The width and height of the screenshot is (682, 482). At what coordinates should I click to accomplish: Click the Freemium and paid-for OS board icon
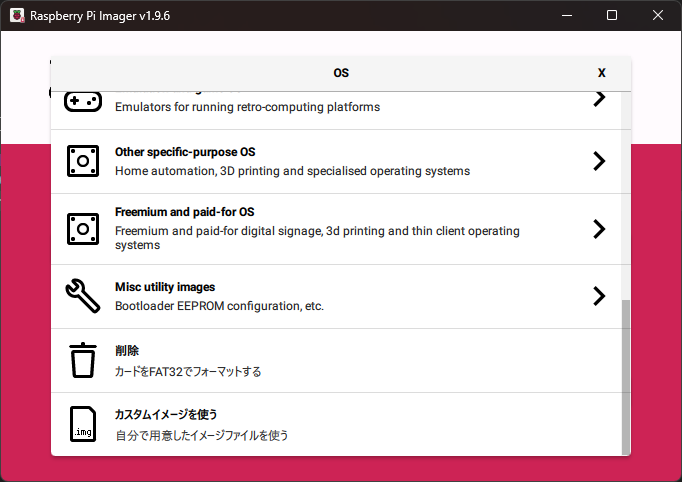pos(83,229)
